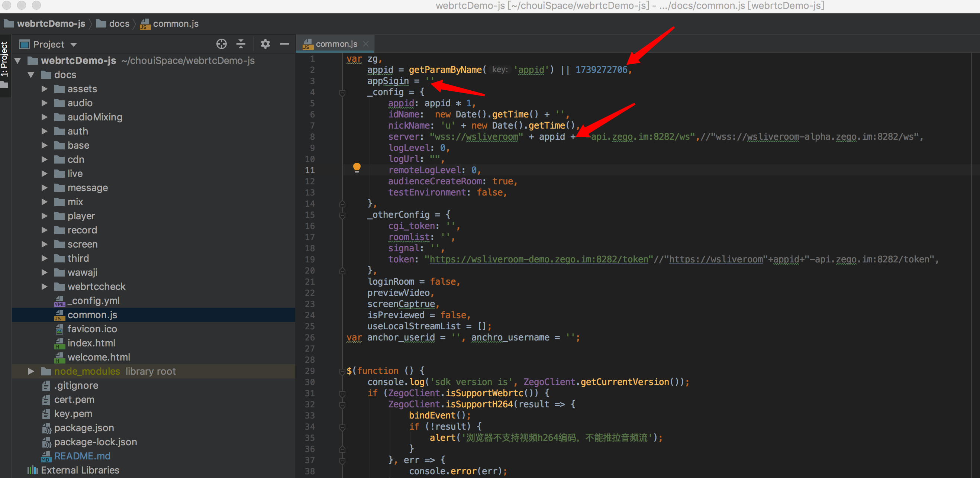Collapse the docs folder
Image resolution: width=980 pixels, height=478 pixels.
31,75
